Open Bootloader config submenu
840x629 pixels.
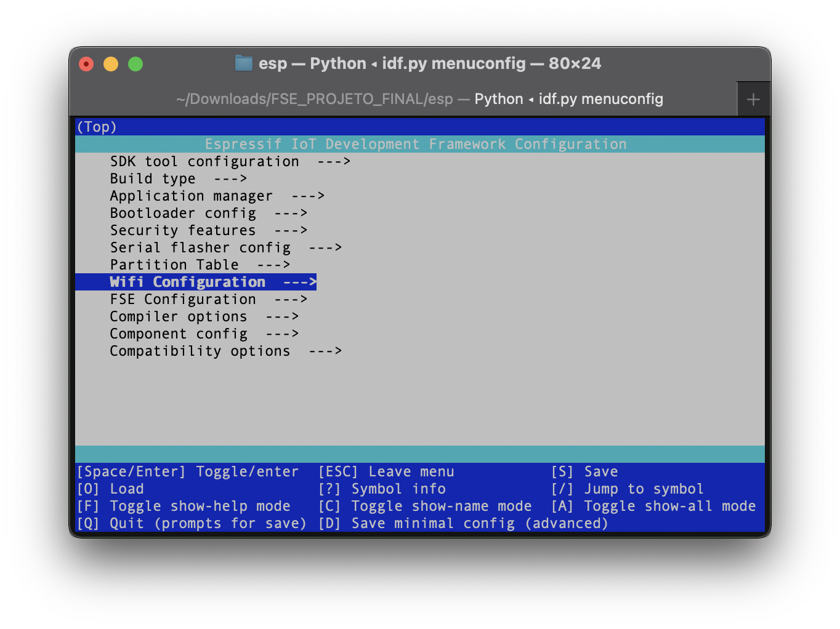click(x=208, y=213)
